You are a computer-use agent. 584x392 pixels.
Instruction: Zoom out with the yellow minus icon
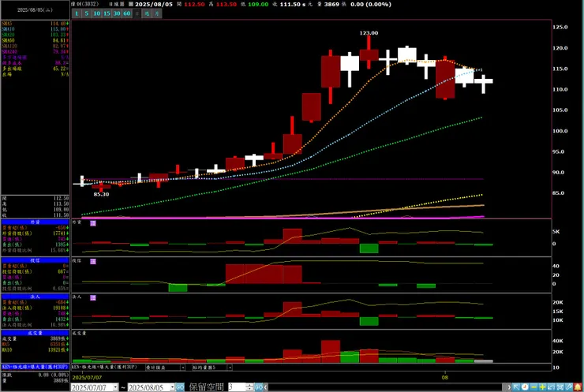click(533, 387)
